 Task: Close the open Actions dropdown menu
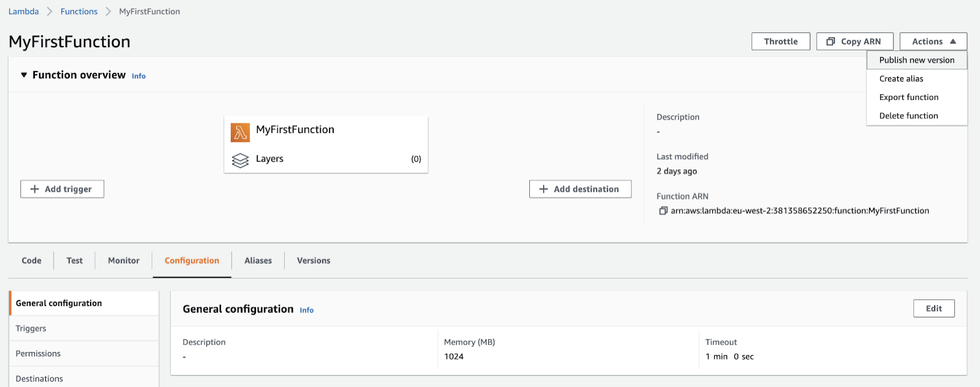(933, 42)
